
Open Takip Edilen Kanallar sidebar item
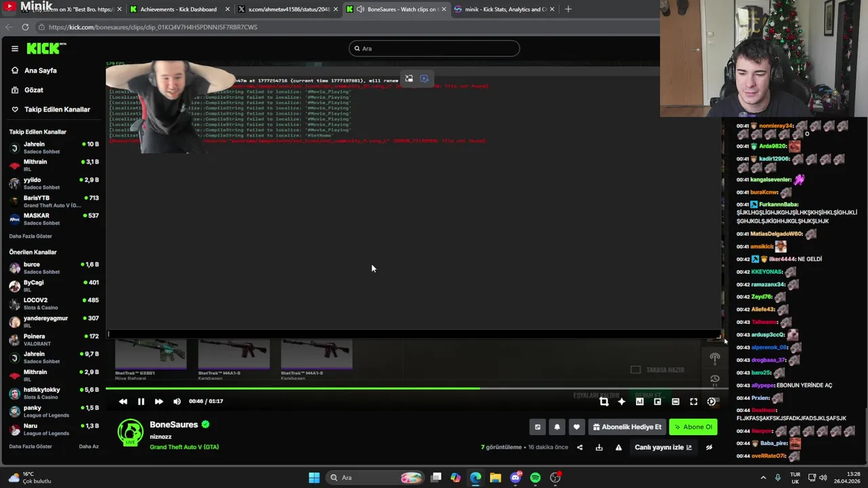[57, 109]
